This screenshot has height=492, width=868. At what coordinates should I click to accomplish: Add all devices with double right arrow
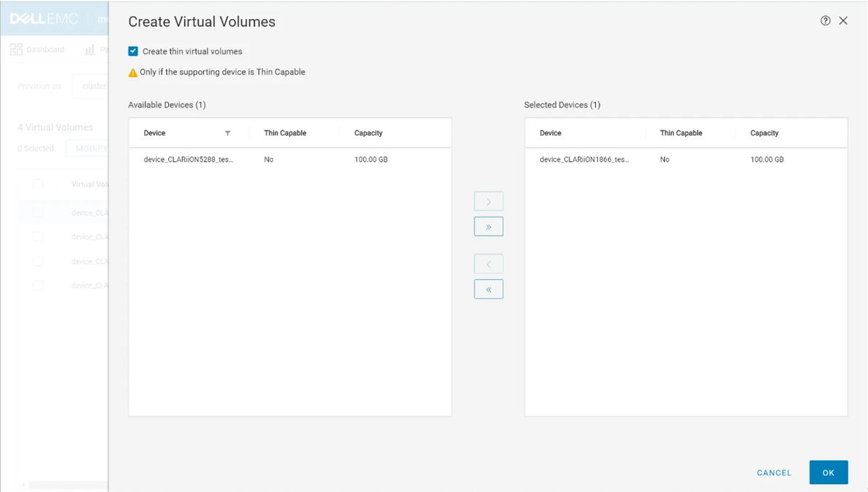(x=489, y=227)
